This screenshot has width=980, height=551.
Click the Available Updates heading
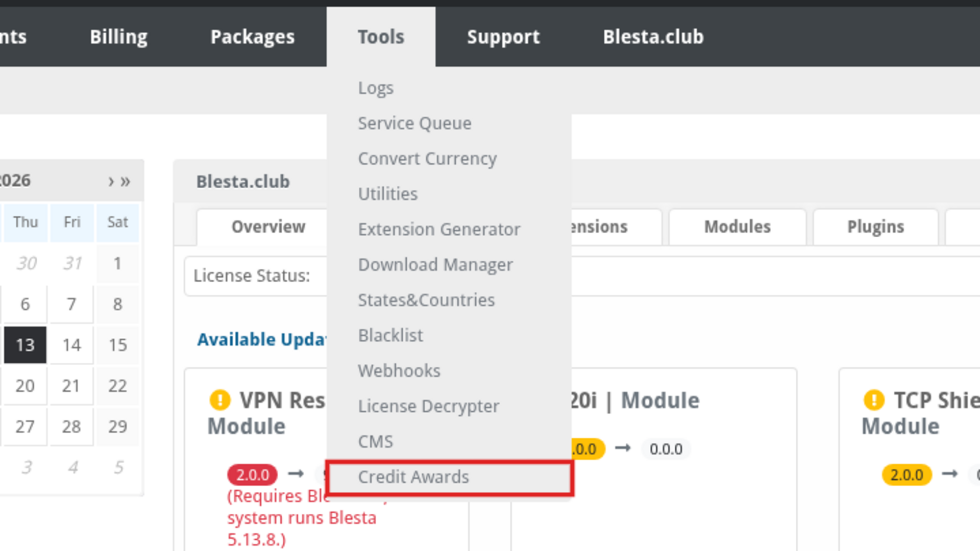(x=262, y=339)
